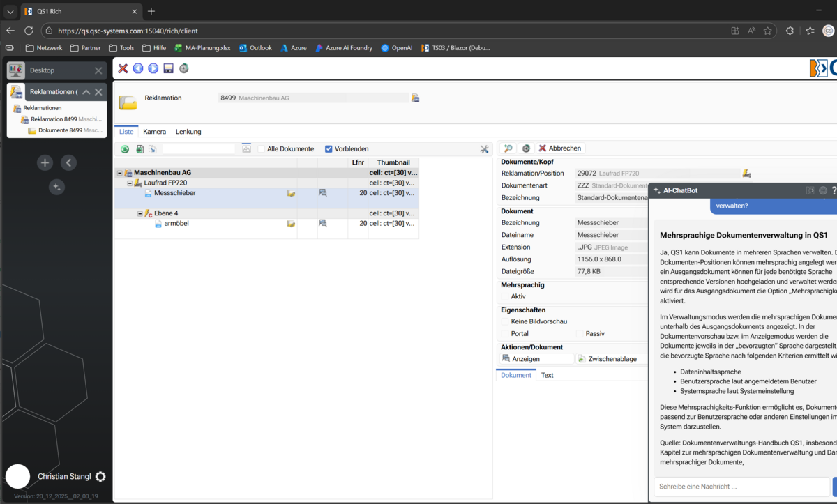
Task: Select Dokumente 8499 in the sidebar tree
Action: (x=66, y=130)
